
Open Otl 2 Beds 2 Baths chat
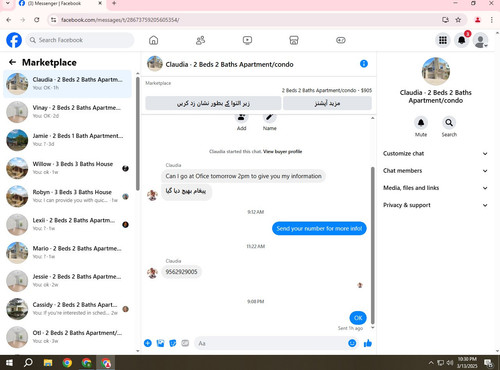[x=67, y=337]
